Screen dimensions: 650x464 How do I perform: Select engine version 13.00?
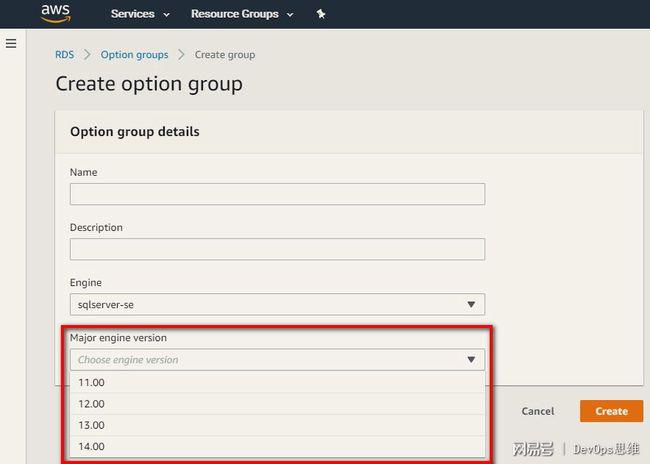pos(277,425)
